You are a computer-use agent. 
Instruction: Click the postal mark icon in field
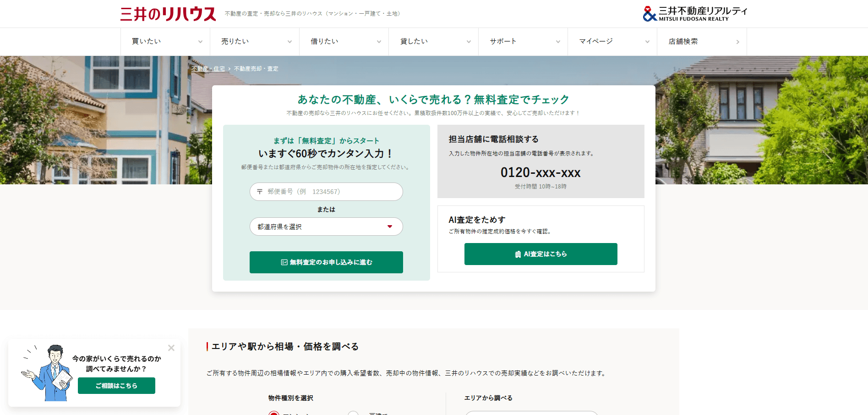click(260, 192)
